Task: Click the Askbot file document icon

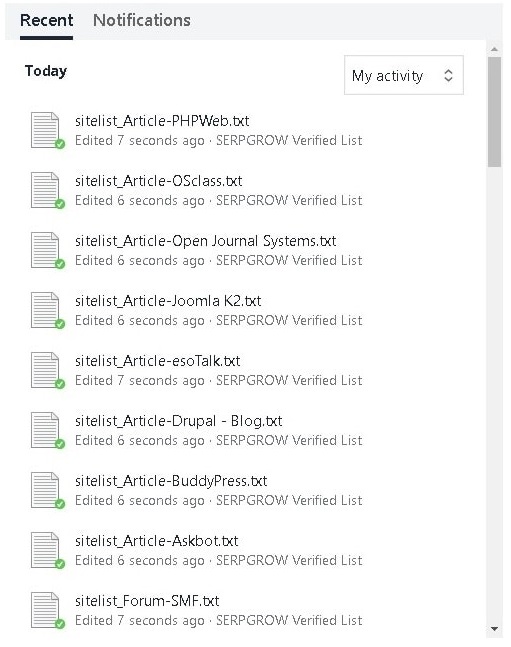Action: coord(46,550)
